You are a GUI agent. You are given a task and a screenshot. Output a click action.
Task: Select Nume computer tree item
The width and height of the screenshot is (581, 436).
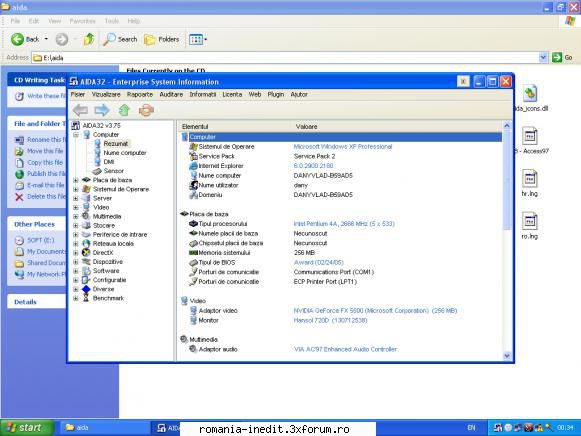pos(125,153)
